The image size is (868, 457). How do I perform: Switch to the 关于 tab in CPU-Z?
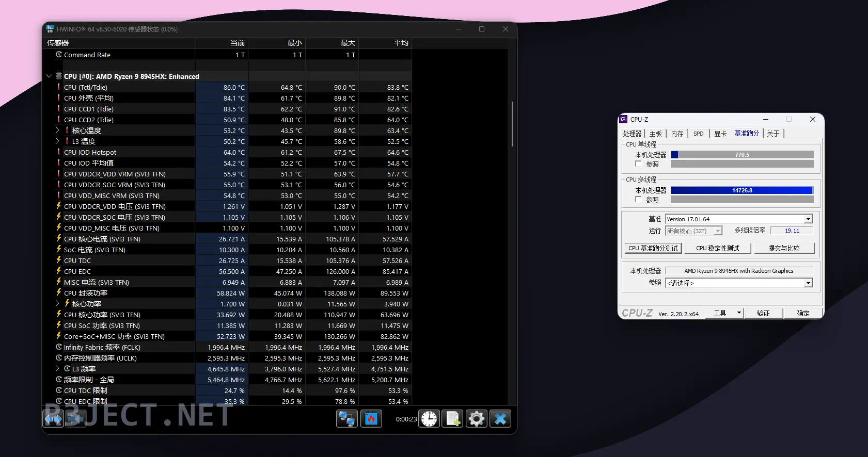773,134
